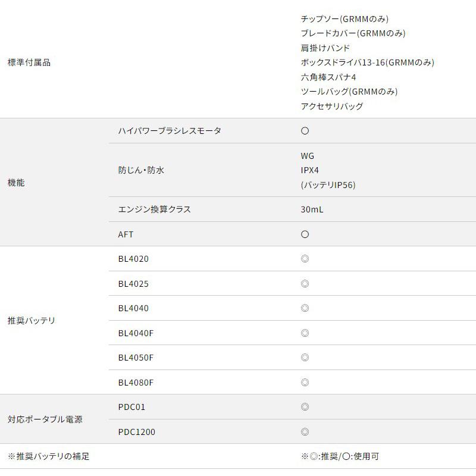Viewport: 476px width, 476px height.
Task: Click the circle mark beside ハイパワーブラシレスモータ
Action: (305, 131)
